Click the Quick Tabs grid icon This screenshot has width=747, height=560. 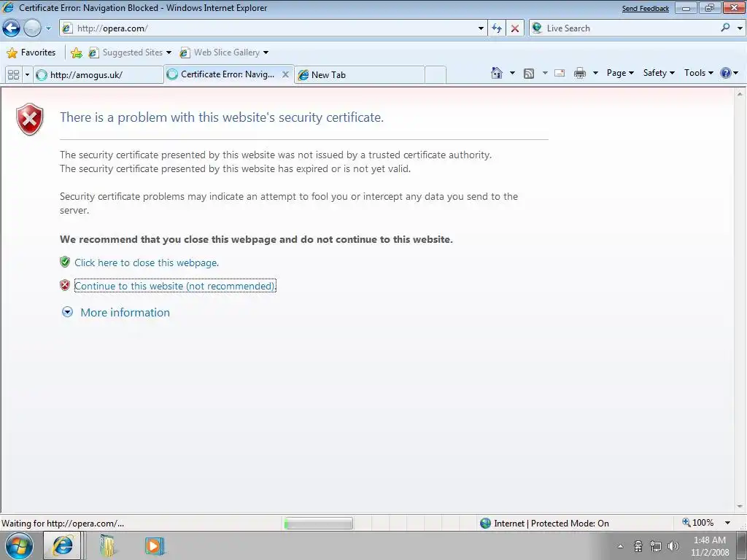point(13,75)
